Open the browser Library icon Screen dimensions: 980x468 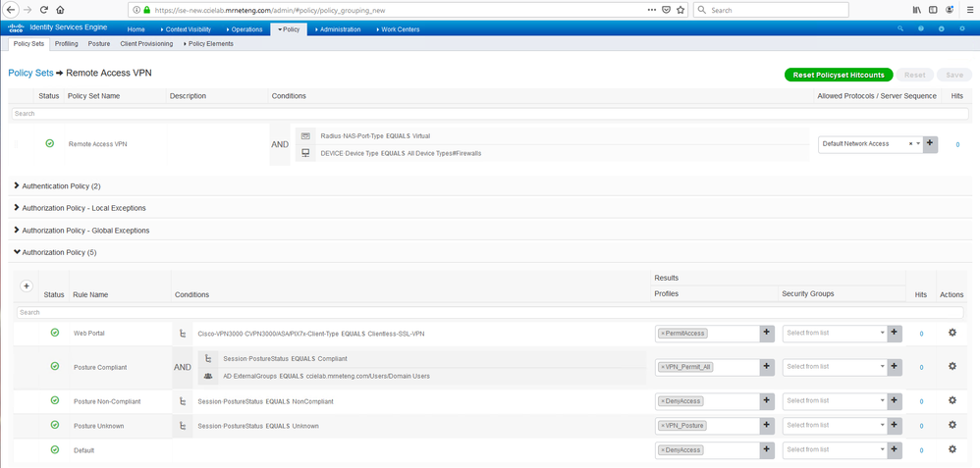917,10
